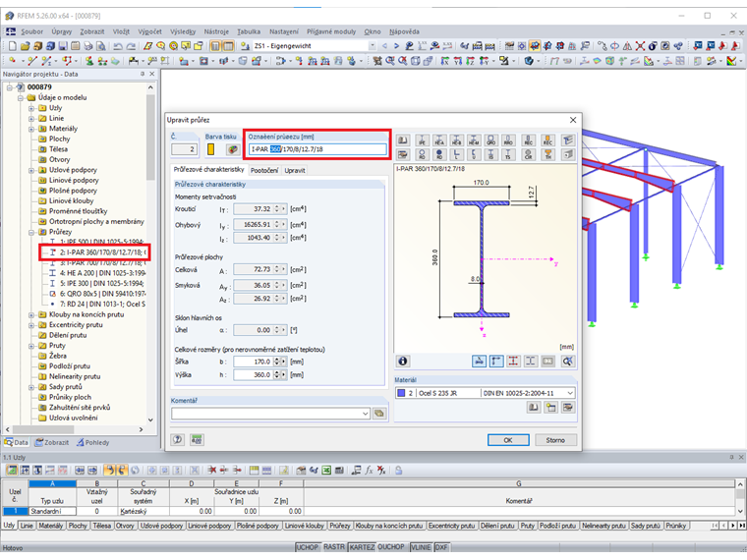Open the material library below Materiál
The height and width of the screenshot is (560, 747).
[x=534, y=408]
